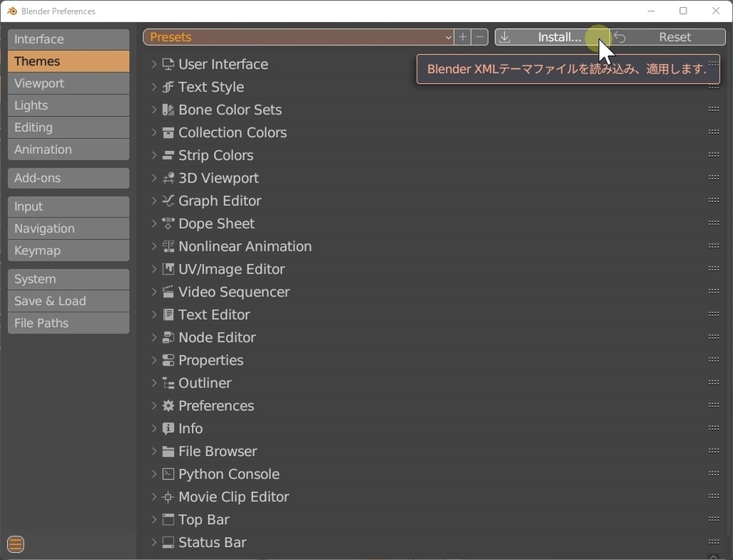Click the 3D Viewport editor icon
733x560 pixels.
tap(167, 178)
